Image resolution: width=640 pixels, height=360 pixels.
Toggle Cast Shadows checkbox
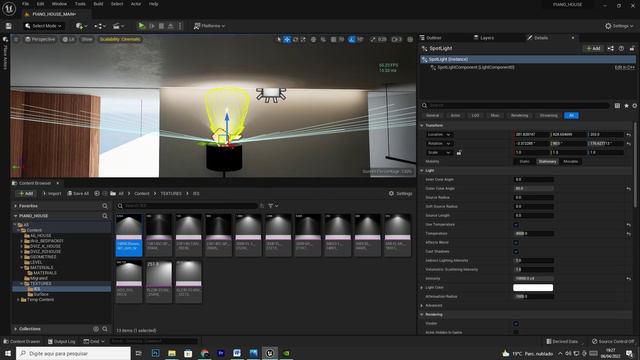[x=516, y=251]
